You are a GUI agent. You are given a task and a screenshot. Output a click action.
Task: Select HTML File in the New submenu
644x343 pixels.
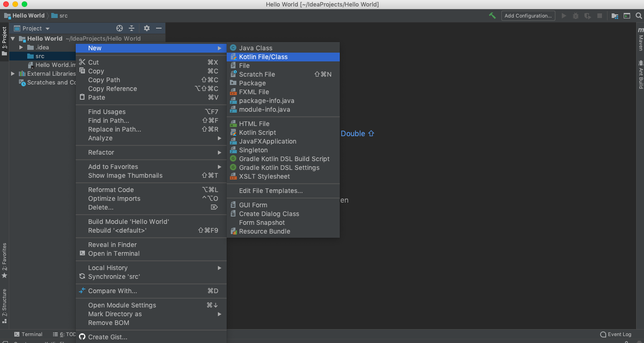[283, 124]
